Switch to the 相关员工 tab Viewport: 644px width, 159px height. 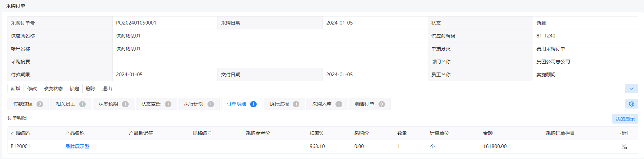click(x=71, y=104)
